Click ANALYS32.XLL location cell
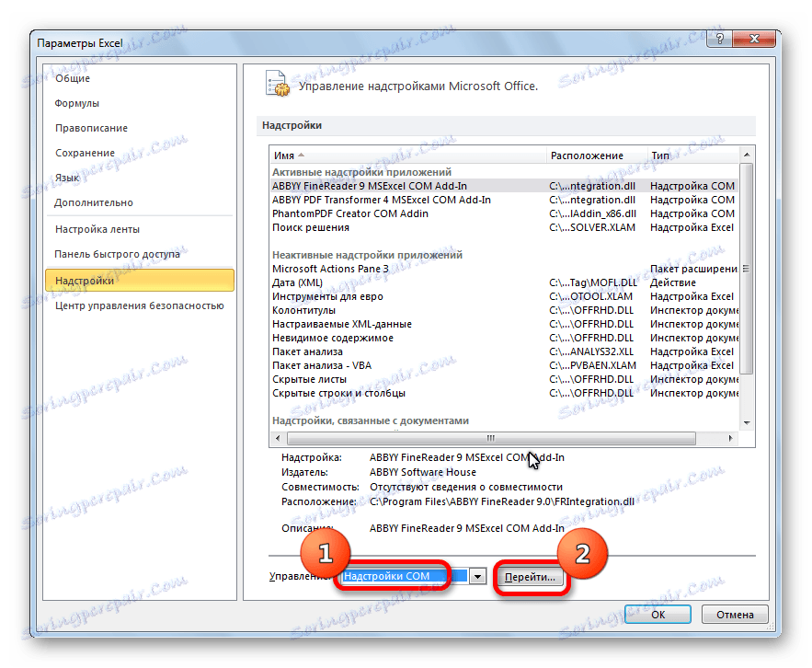 pos(591,351)
